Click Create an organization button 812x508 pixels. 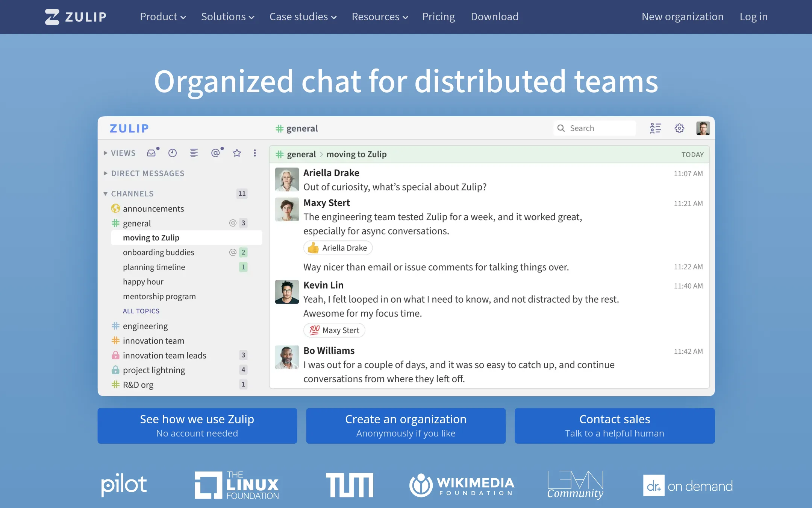click(x=406, y=426)
